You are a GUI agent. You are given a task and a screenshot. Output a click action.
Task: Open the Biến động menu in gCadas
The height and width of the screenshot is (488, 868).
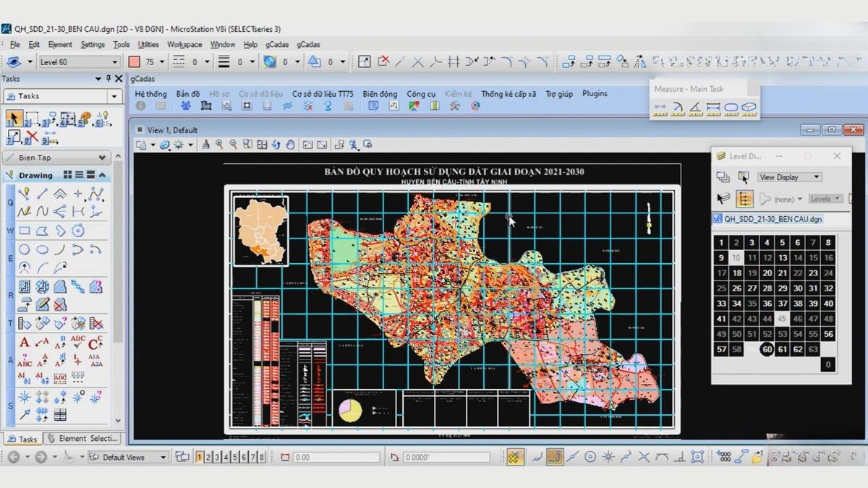(380, 94)
